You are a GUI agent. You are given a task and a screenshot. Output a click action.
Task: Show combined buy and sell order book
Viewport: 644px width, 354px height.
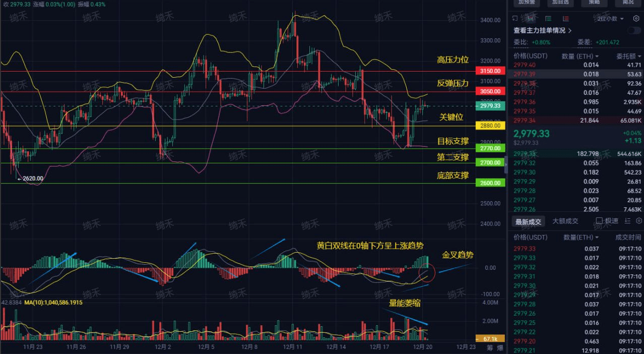(531, 18)
